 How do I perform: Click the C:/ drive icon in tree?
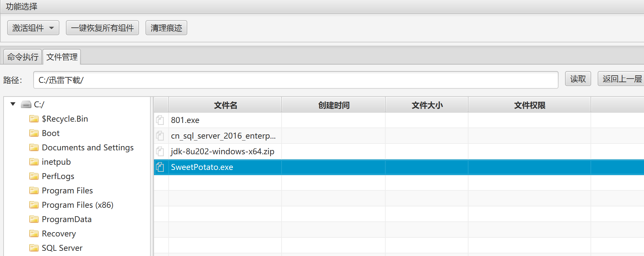[26, 104]
